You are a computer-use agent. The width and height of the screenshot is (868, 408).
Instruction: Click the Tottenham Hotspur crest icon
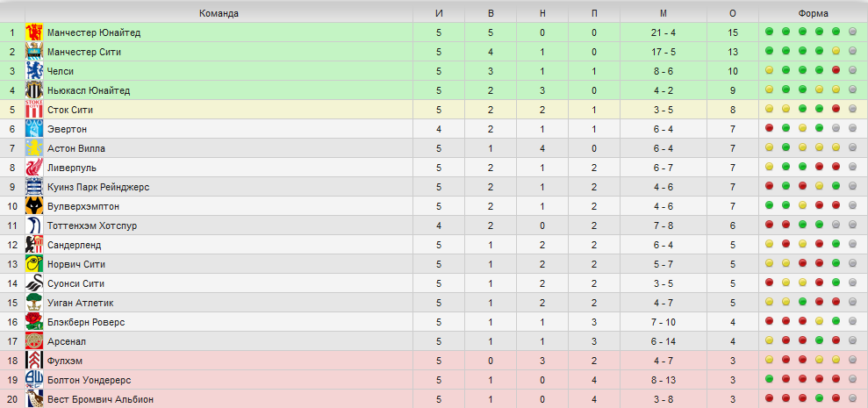point(34,225)
